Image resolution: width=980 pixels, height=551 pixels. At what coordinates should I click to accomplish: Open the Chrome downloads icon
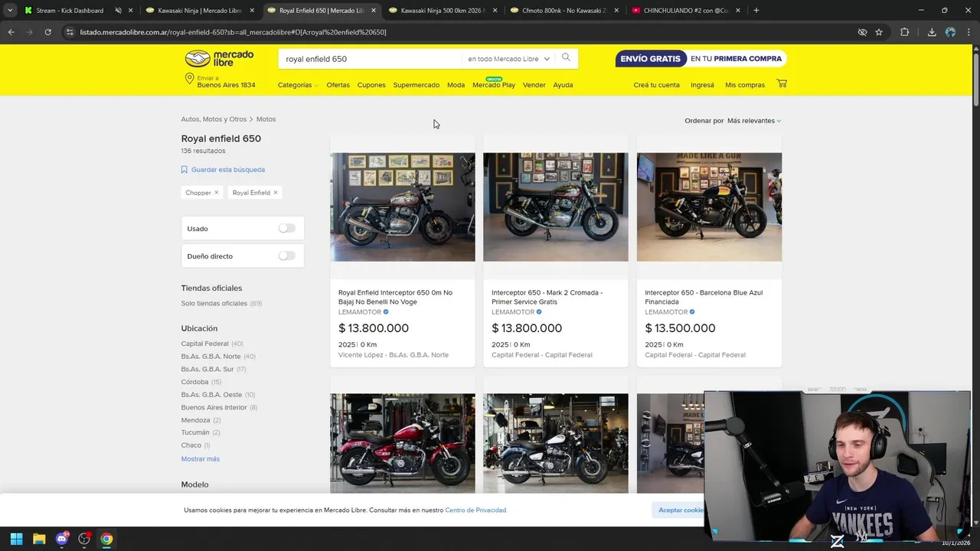click(x=932, y=32)
